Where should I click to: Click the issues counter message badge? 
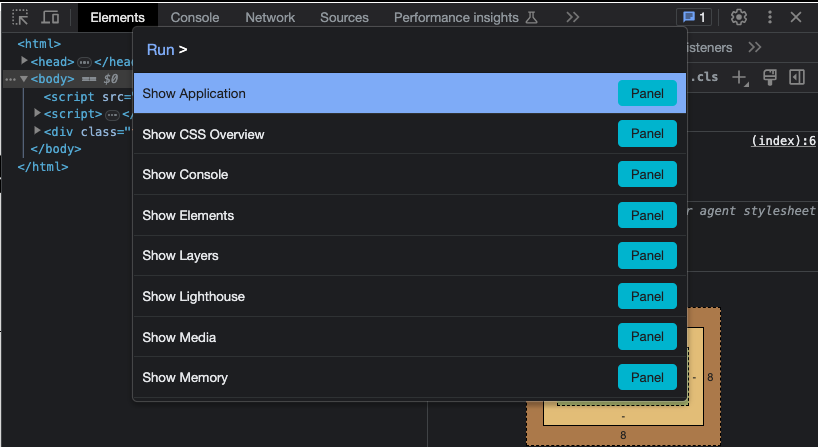tap(693, 17)
